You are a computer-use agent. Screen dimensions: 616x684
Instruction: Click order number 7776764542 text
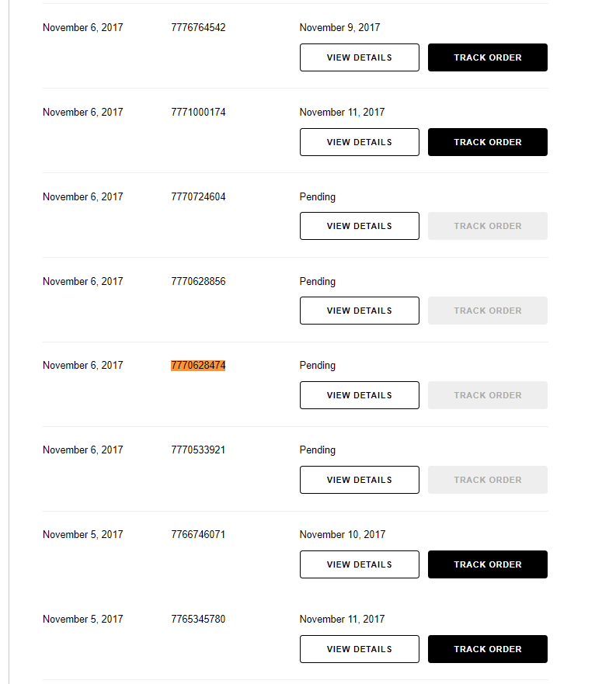point(198,28)
